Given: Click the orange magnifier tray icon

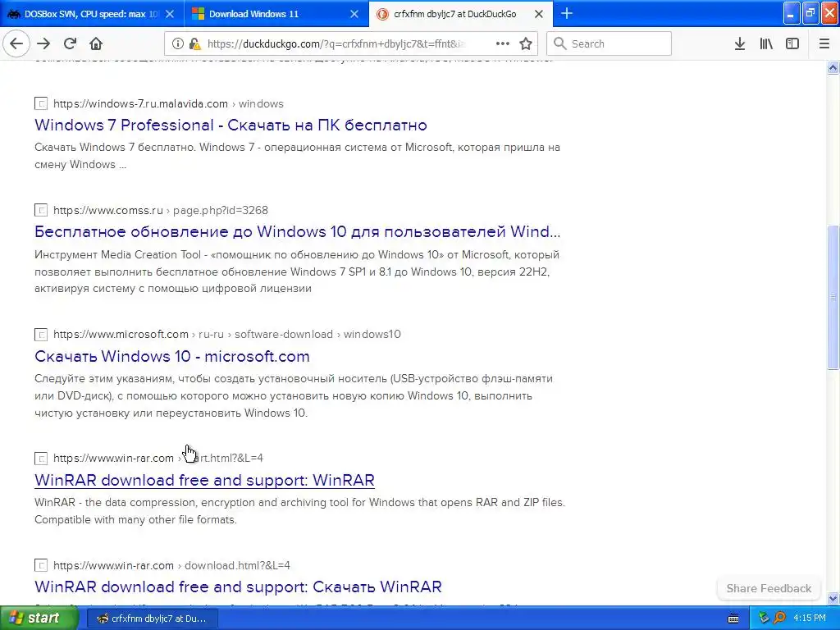Looking at the screenshot, I should [779, 619].
